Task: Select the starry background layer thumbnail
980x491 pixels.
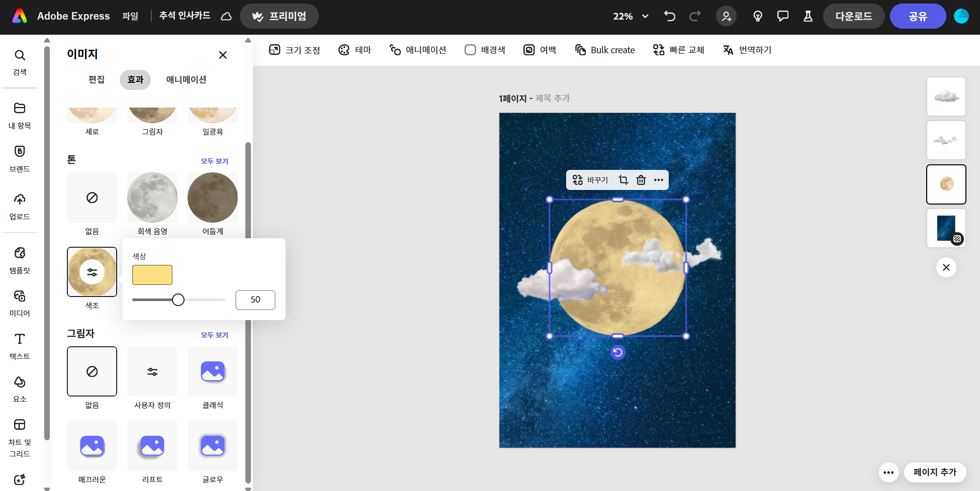Action: point(946,228)
